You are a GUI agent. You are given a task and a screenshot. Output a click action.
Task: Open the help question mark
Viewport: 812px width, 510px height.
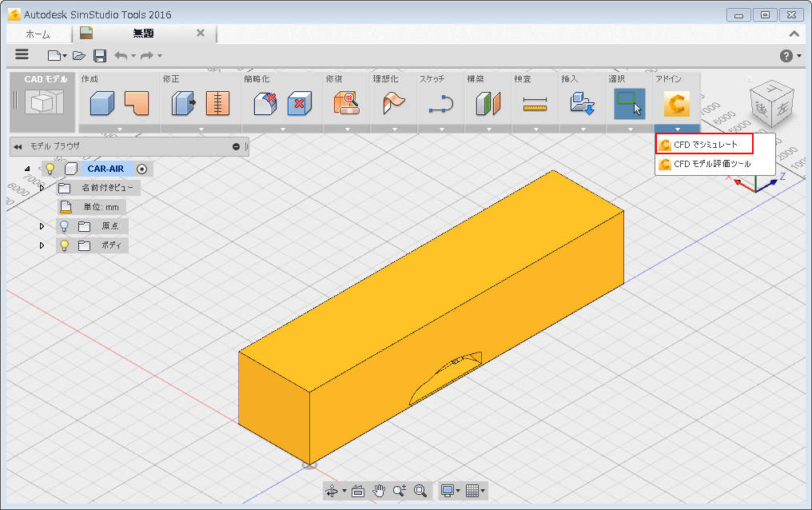point(786,56)
